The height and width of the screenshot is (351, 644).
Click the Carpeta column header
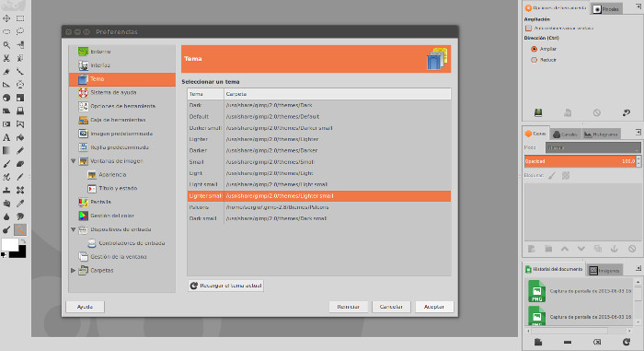(x=338, y=94)
